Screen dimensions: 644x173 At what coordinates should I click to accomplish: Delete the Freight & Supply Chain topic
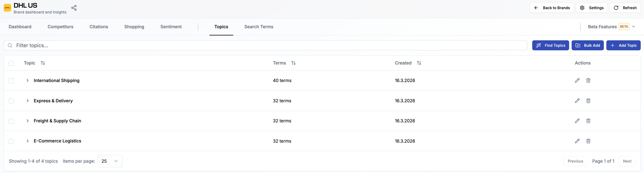[x=588, y=121]
